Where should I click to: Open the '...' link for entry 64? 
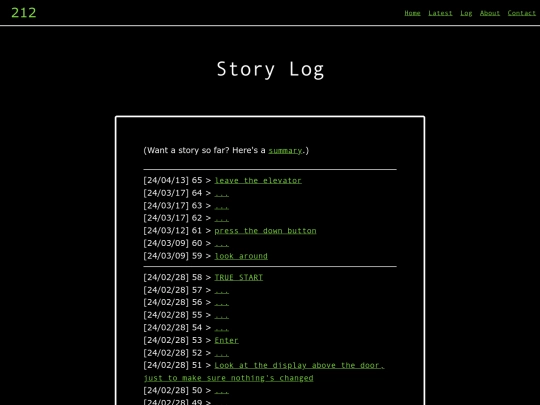point(221,193)
